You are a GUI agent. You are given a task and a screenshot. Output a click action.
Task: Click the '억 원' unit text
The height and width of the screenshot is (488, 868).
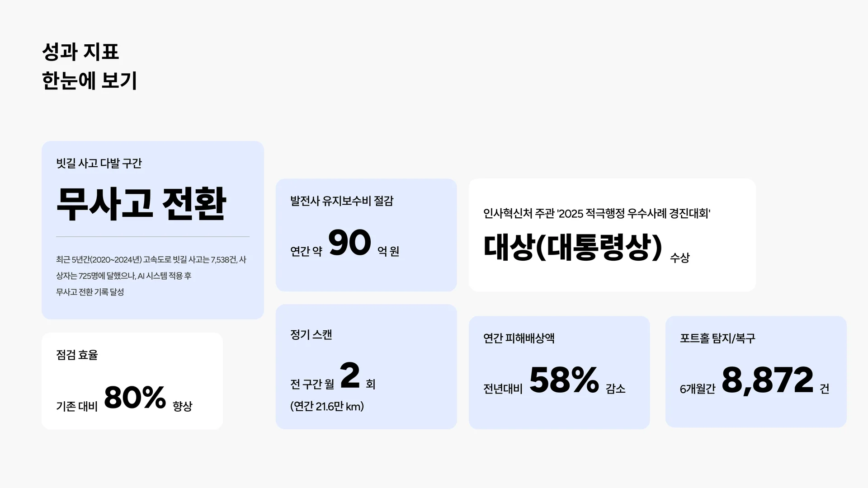point(388,251)
